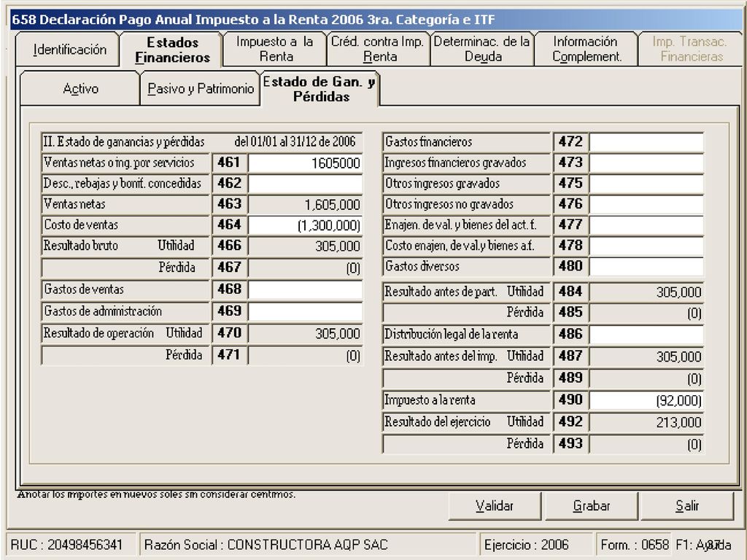This screenshot has width=747, height=560.
Task: Focus field 475 Otros ingresos gravados
Action: tap(646, 184)
